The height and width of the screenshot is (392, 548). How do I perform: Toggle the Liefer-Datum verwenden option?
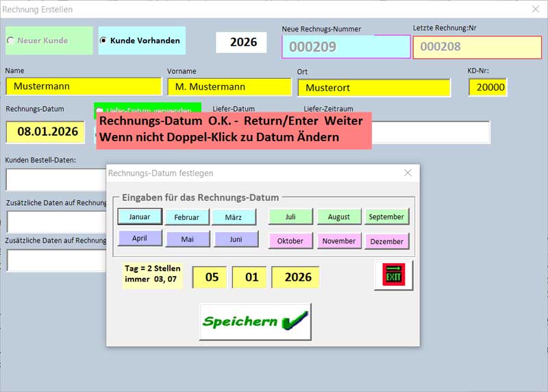(100, 111)
